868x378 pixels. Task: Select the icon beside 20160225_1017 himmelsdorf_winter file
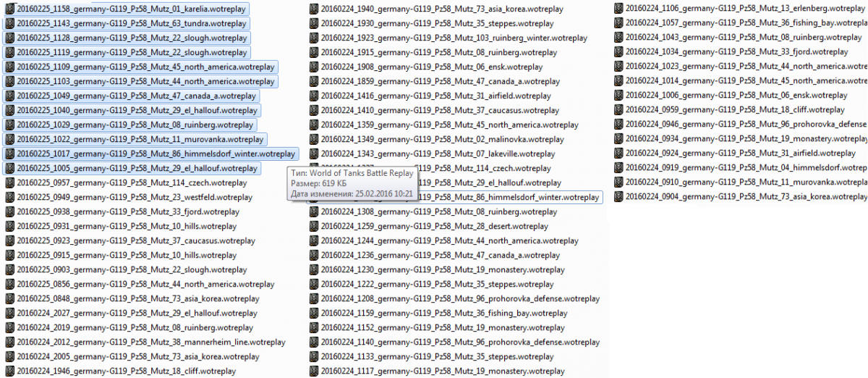[9, 154]
